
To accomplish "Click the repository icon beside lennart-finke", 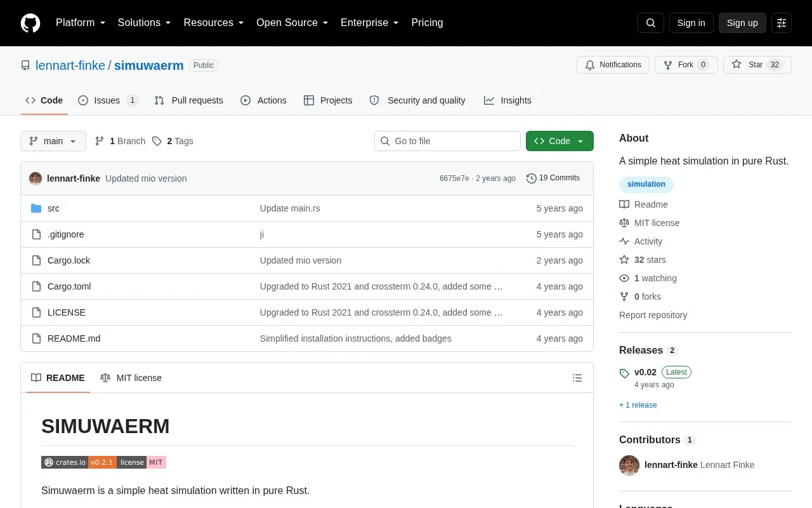I will [25, 65].
